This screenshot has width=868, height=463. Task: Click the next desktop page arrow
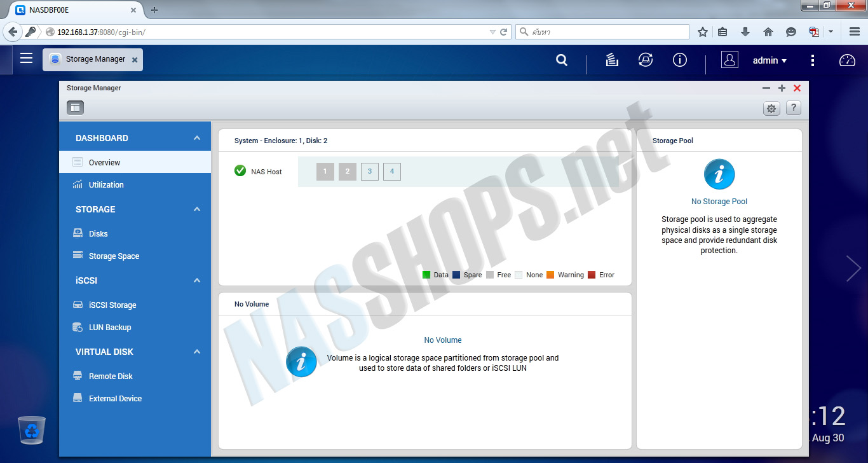coord(853,268)
